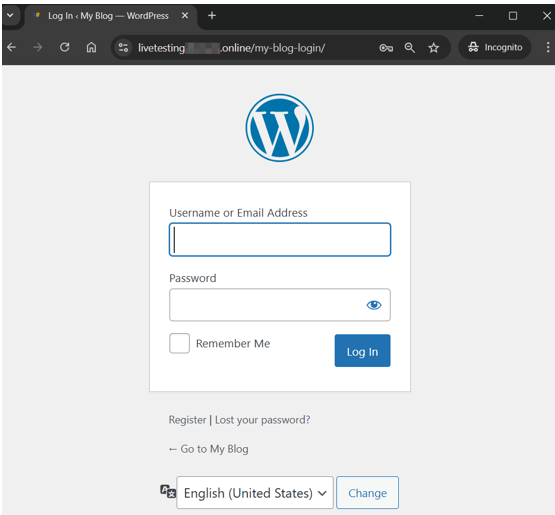555x515 pixels.
Task: Click the WordPress logo
Action: click(x=280, y=128)
